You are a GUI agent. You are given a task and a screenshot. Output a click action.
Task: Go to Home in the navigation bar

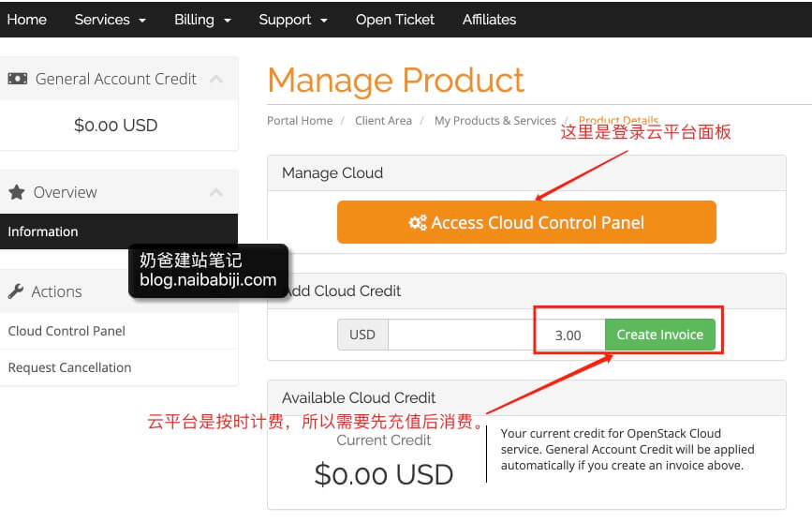coord(26,19)
